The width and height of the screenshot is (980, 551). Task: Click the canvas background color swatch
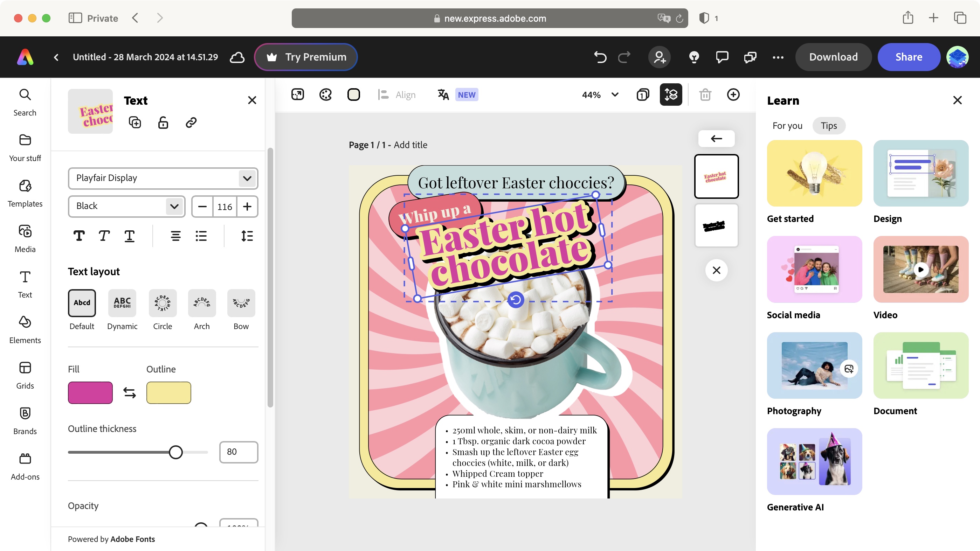(x=353, y=94)
